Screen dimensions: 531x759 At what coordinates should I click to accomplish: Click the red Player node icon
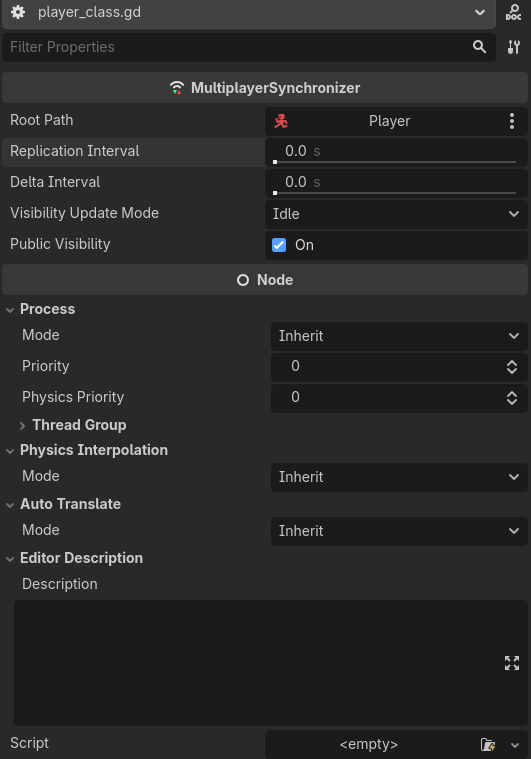click(281, 121)
